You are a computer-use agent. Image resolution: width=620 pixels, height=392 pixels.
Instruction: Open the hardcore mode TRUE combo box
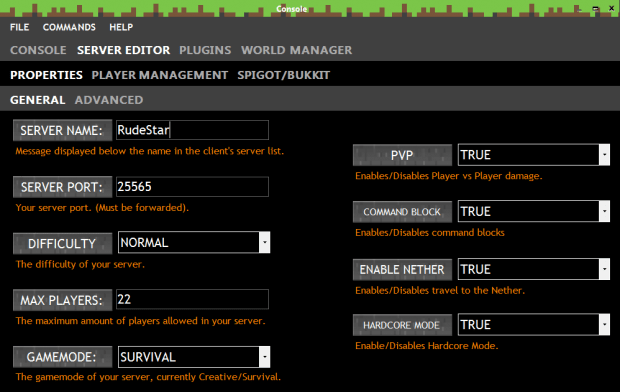click(534, 324)
